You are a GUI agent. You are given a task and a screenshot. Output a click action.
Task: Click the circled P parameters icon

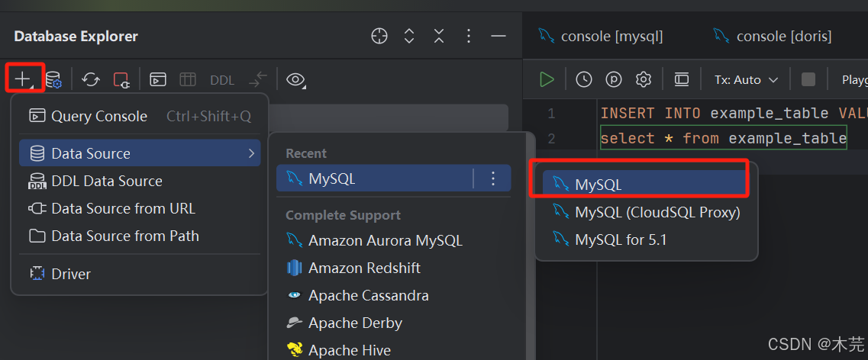pyautogui.click(x=613, y=79)
